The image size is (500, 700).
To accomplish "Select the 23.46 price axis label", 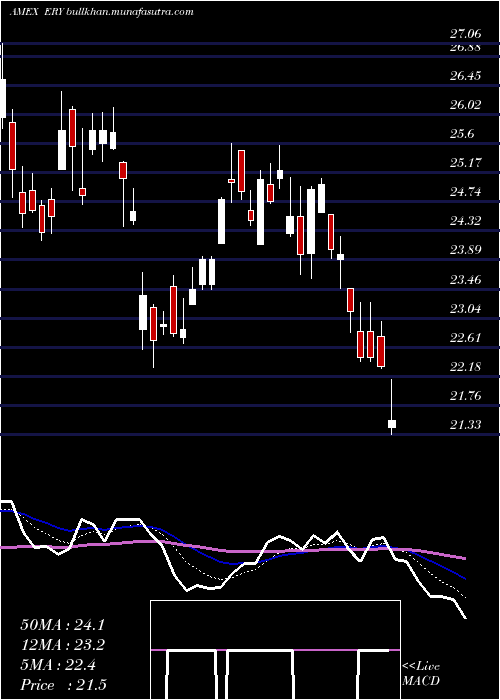I will coord(465,280).
